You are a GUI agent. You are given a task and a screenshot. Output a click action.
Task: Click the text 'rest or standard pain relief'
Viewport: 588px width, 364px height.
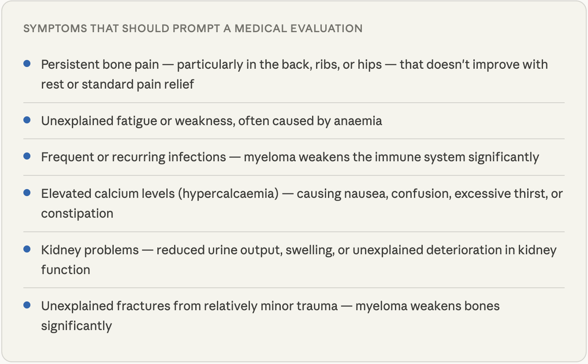coord(117,84)
